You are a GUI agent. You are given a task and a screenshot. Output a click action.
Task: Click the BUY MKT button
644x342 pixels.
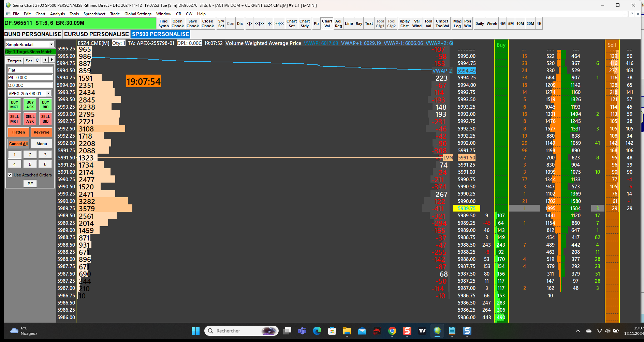14,105
